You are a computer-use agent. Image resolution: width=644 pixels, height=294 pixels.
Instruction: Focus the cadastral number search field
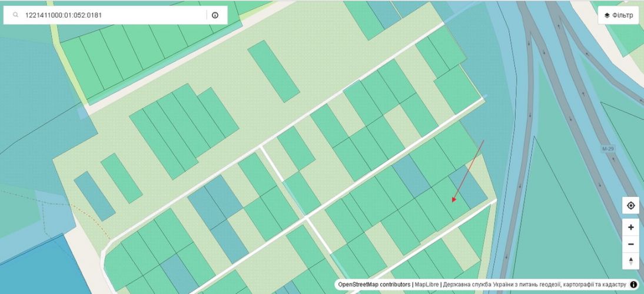(x=112, y=15)
